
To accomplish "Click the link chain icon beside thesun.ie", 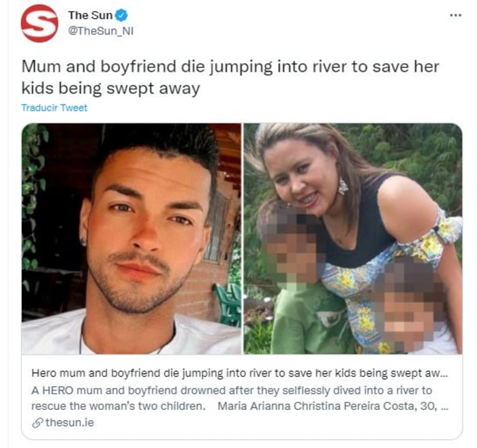I will point(37,423).
